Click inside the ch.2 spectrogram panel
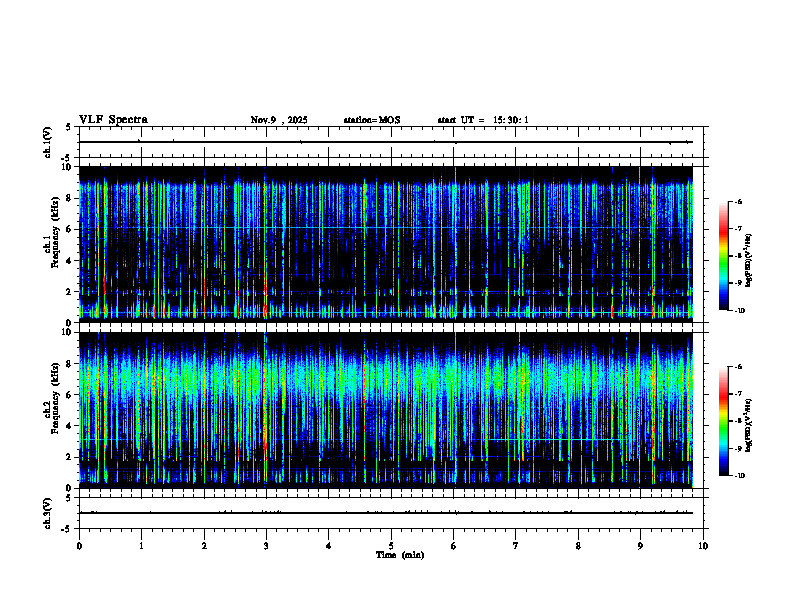792x612 pixels. coord(386,409)
